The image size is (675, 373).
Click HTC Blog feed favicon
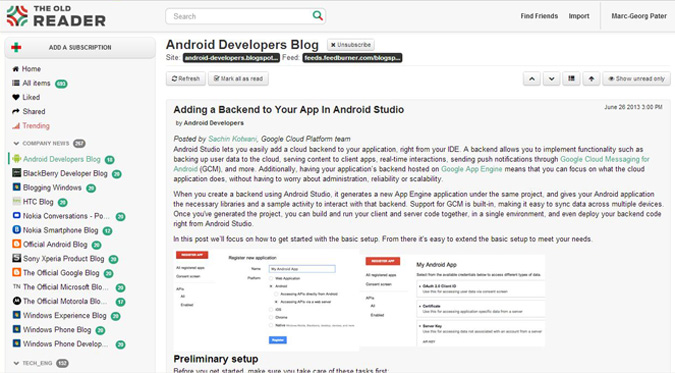click(x=16, y=202)
